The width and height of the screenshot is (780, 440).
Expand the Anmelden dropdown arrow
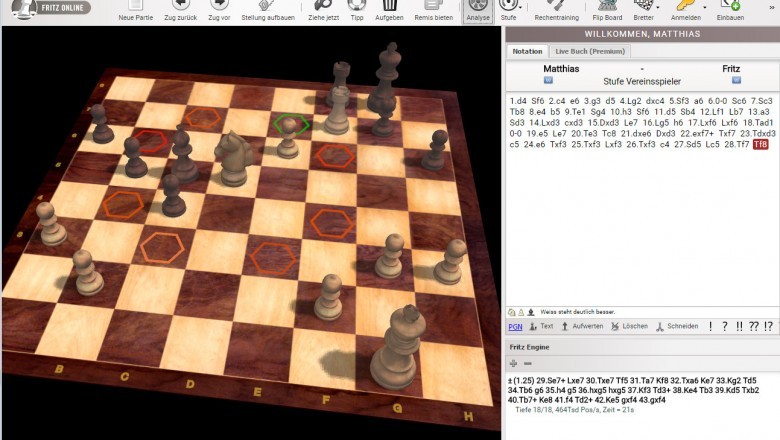(705, 7)
